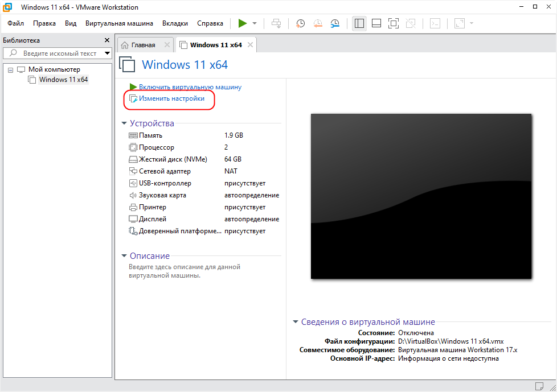This screenshot has width=557, height=392.
Task: Open the Сетевой адаптер device entry
Action: click(165, 171)
